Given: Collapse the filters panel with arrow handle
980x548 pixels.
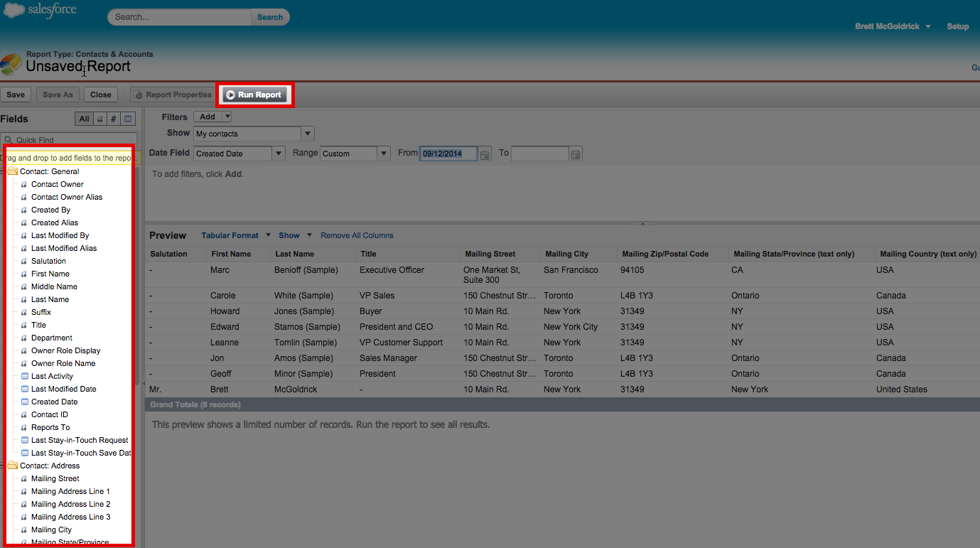Looking at the screenshot, I should coord(642,223).
